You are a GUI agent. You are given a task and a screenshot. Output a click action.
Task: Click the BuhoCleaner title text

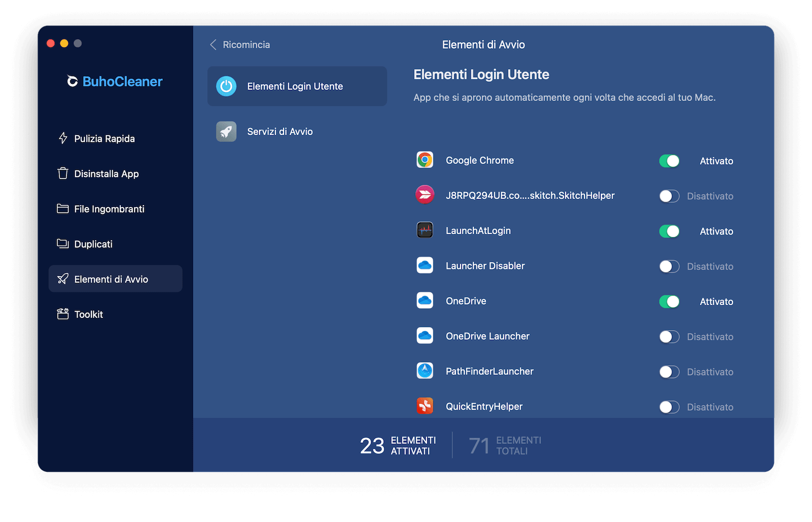(x=122, y=81)
